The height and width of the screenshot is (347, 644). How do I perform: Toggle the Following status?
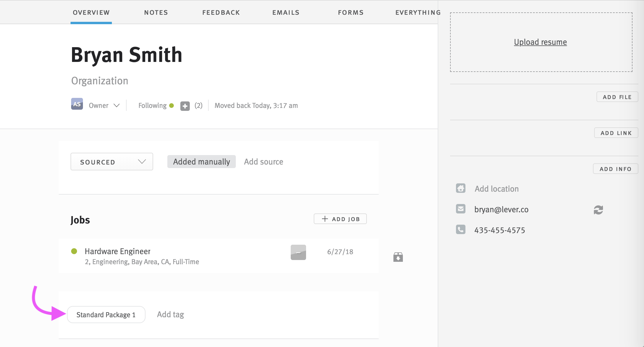coord(156,106)
